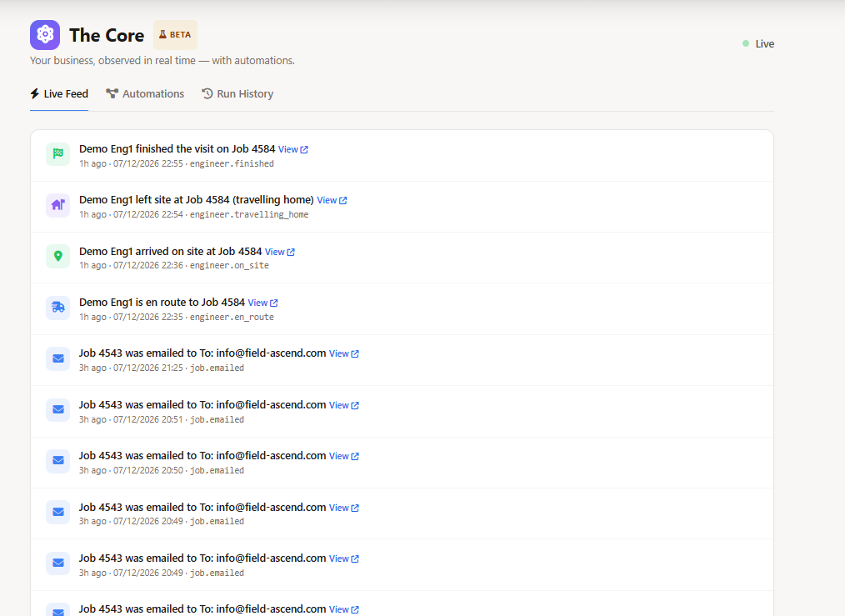Click 'The Core' page title
Screen dimensions: 845x616
(107, 35)
